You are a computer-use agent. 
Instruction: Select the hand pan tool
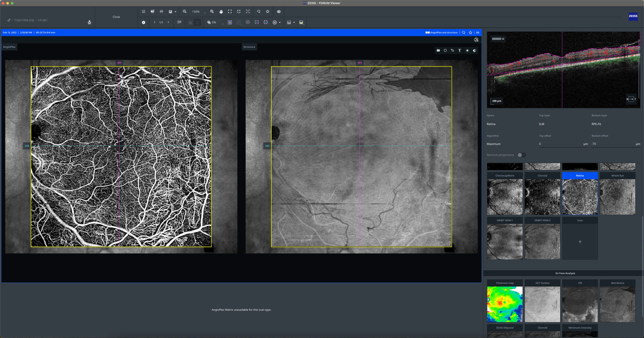point(221,12)
